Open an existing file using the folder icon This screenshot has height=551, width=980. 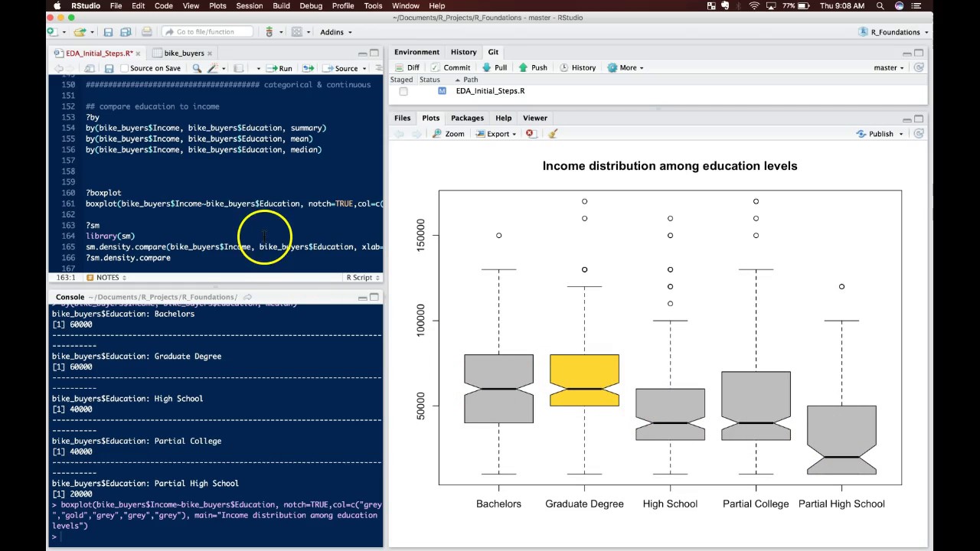(x=80, y=32)
